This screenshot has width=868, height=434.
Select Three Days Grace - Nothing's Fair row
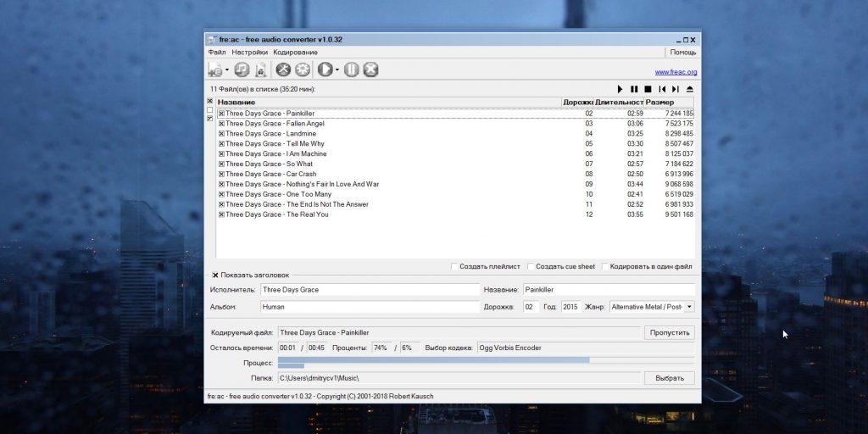tap(455, 184)
